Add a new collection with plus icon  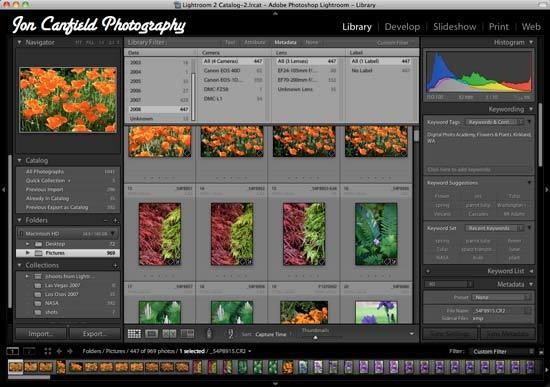pyautogui.click(x=115, y=266)
